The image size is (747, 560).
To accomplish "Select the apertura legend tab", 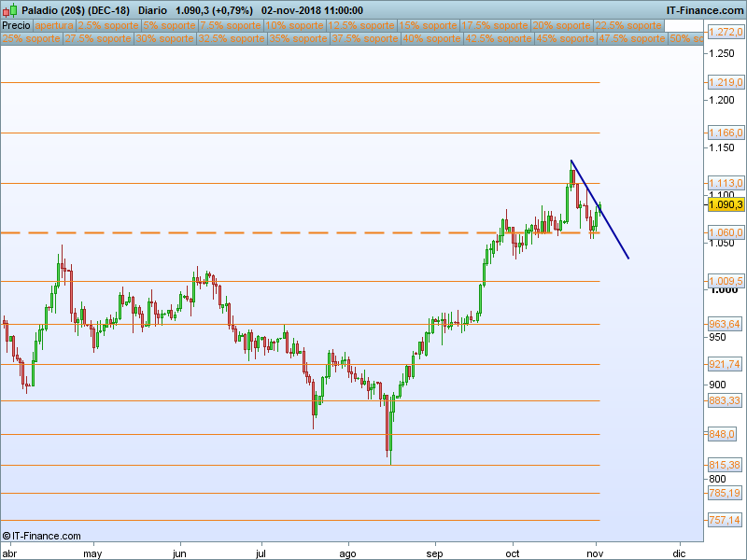I will (x=55, y=25).
